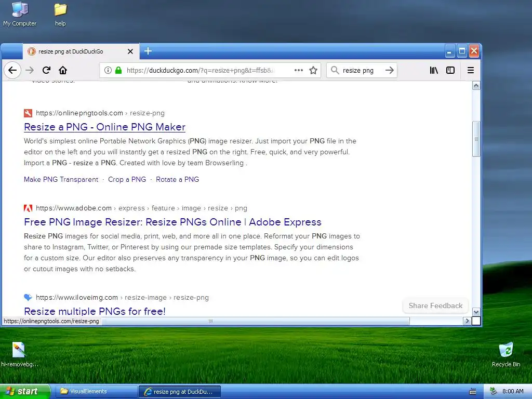
Task: Click the horizontal scrollbar thumb
Action: 256,321
